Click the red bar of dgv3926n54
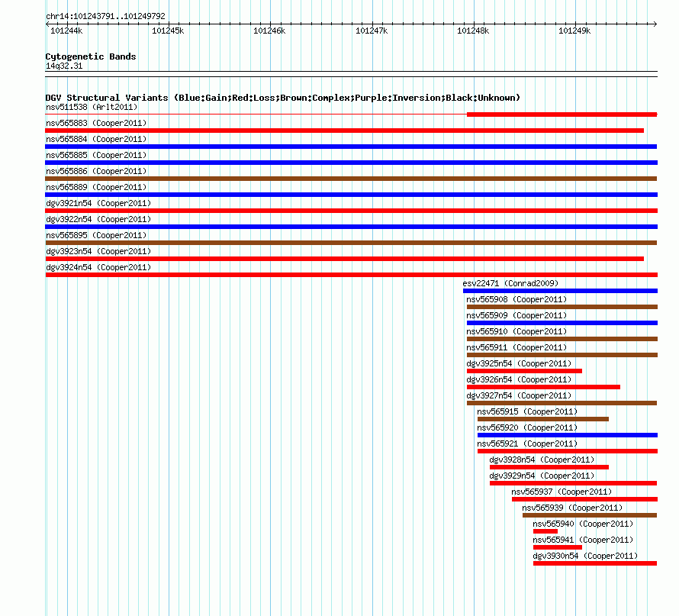Image resolution: width=679 pixels, height=616 pixels. [543, 387]
